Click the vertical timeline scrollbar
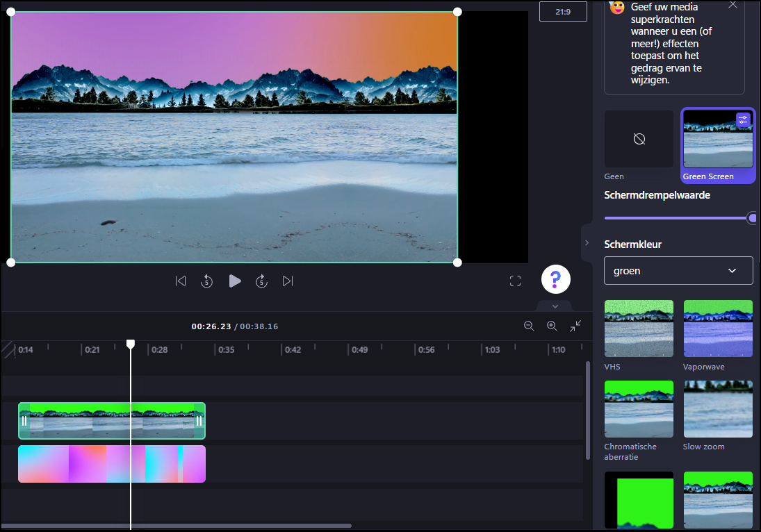 pyautogui.click(x=588, y=410)
